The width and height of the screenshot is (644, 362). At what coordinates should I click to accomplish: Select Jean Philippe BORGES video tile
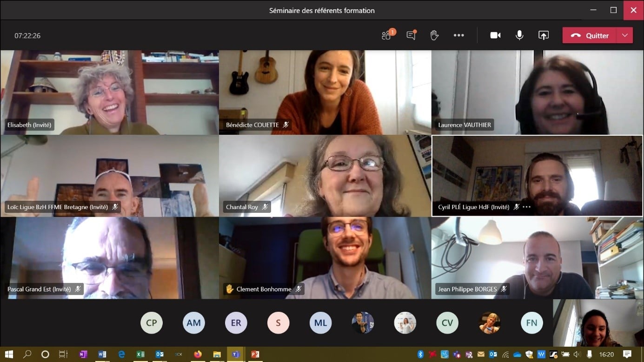(538, 258)
